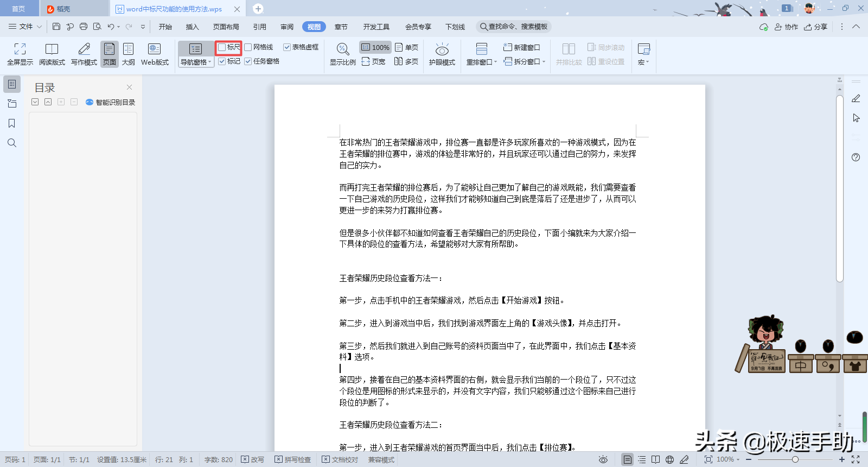868x467 pixels.
Task: Open the 开始 Home ribbon tab
Action: [165, 27]
